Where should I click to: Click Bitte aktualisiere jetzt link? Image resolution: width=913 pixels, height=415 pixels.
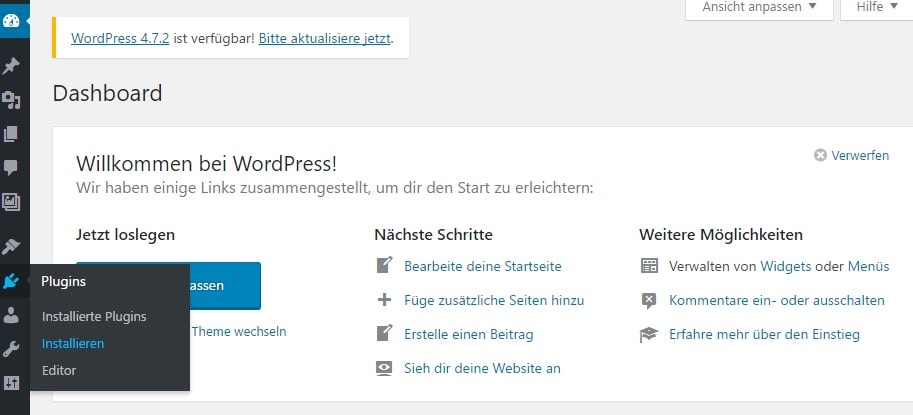click(325, 38)
